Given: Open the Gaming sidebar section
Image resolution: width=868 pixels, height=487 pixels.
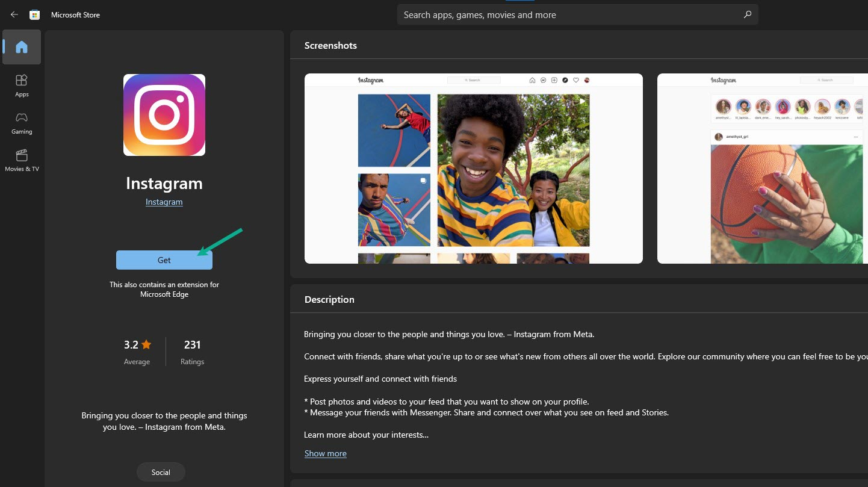Looking at the screenshot, I should coord(22,123).
